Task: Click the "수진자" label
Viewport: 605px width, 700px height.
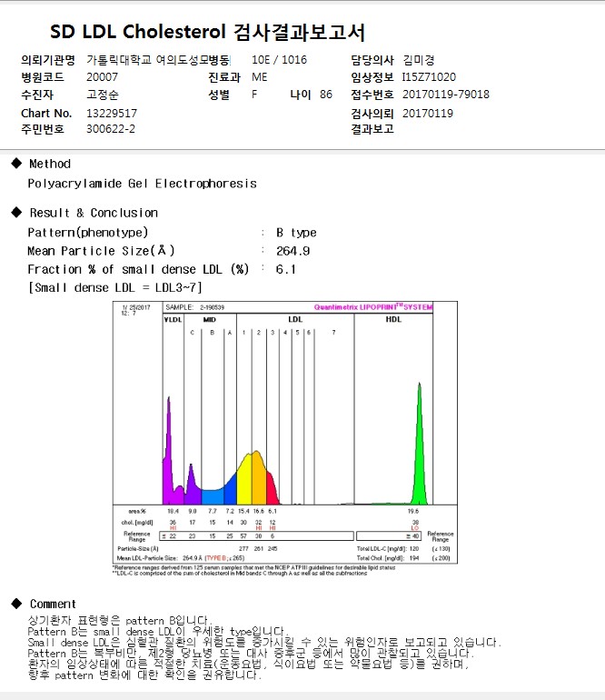Action: point(37,95)
